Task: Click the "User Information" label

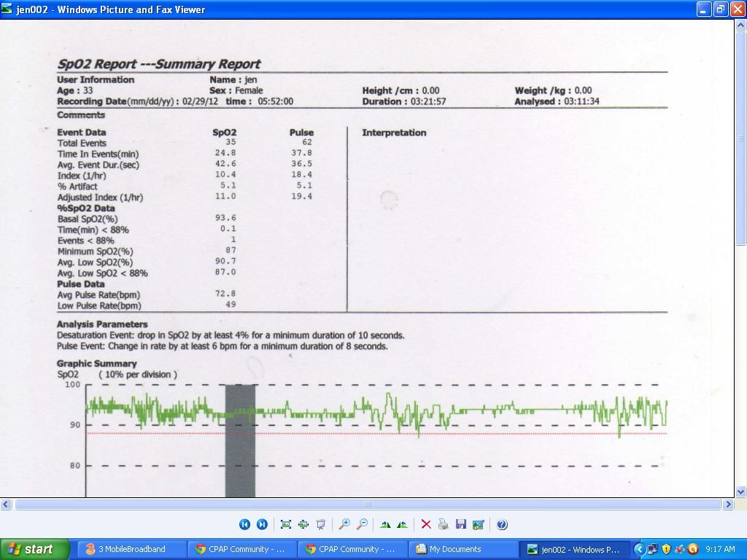Action: tap(96, 79)
